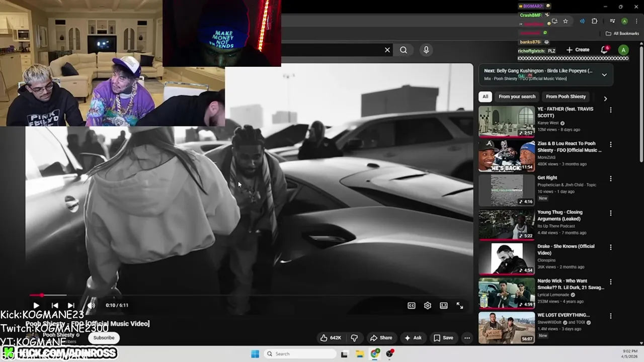Save the video to a playlist
This screenshot has height=362, width=644.
[443, 338]
